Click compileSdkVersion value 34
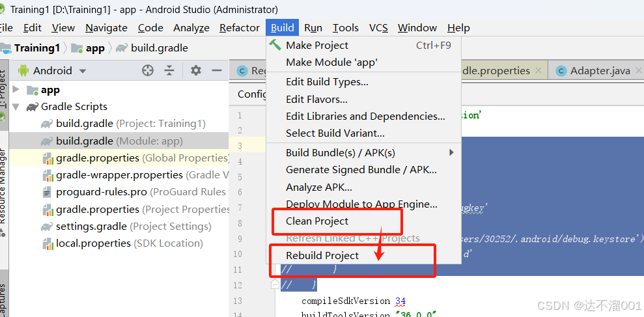 pos(400,301)
